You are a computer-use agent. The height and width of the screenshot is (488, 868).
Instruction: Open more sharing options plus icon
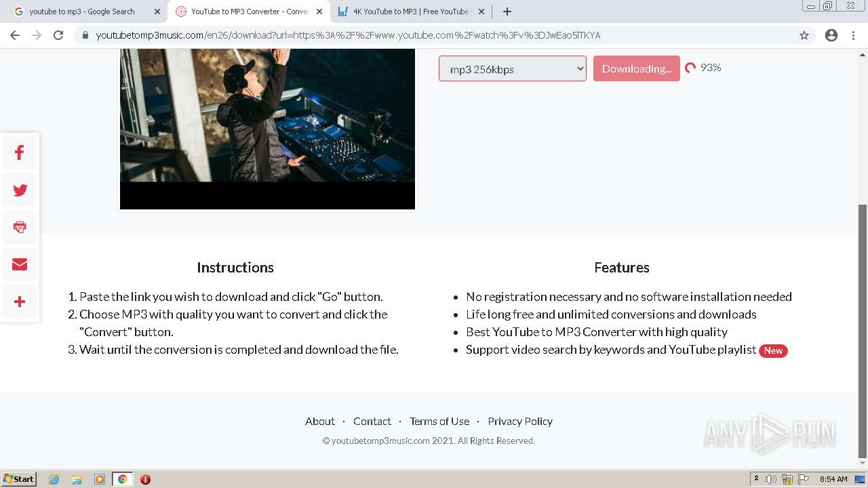click(20, 302)
